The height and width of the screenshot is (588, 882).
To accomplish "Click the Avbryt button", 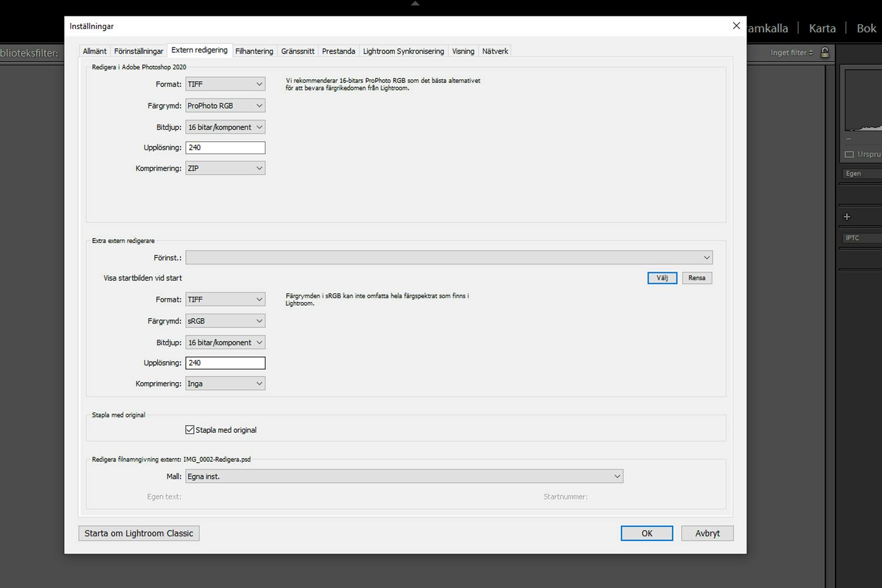I will (x=707, y=533).
